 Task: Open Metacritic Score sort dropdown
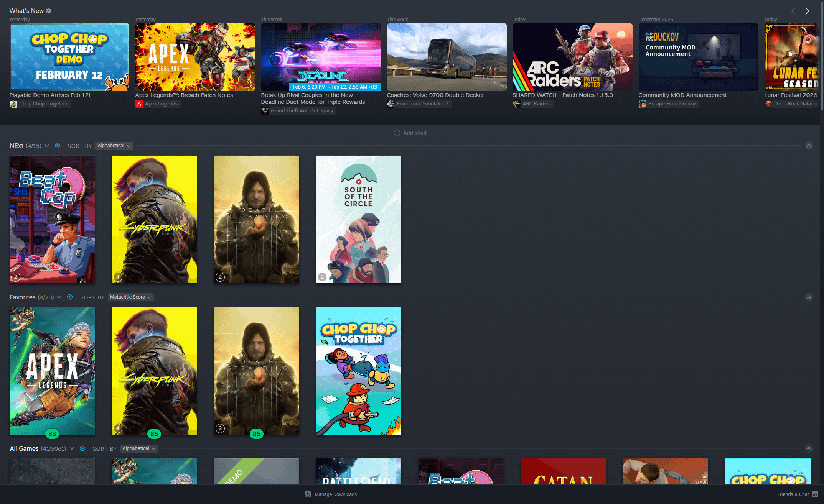130,297
